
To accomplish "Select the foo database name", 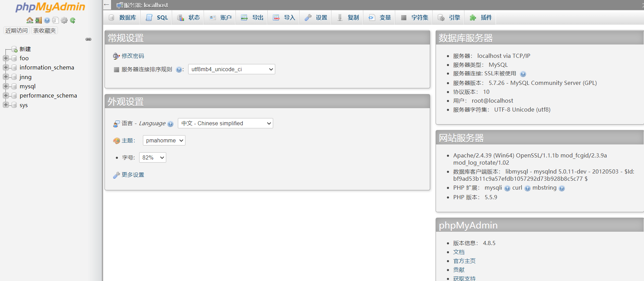I will click(x=24, y=58).
